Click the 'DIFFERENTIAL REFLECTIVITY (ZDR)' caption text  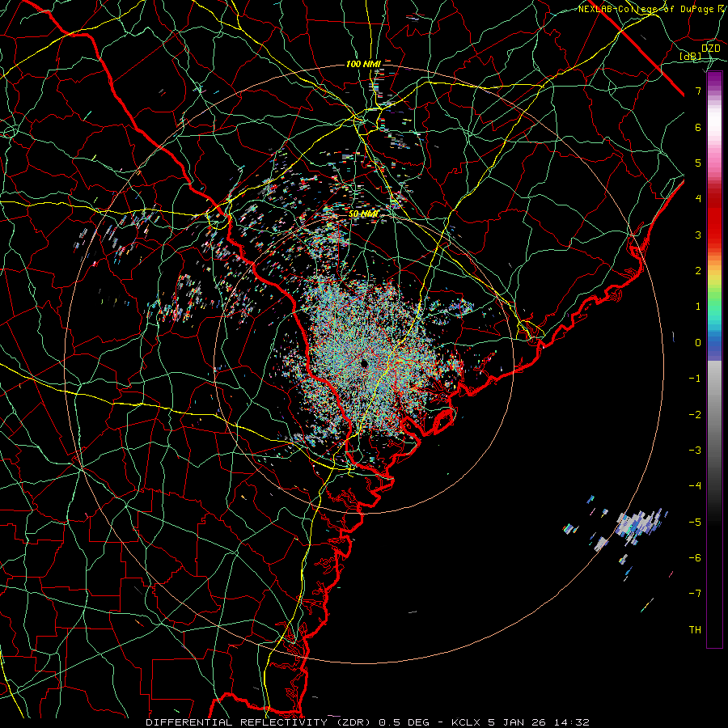click(260, 722)
